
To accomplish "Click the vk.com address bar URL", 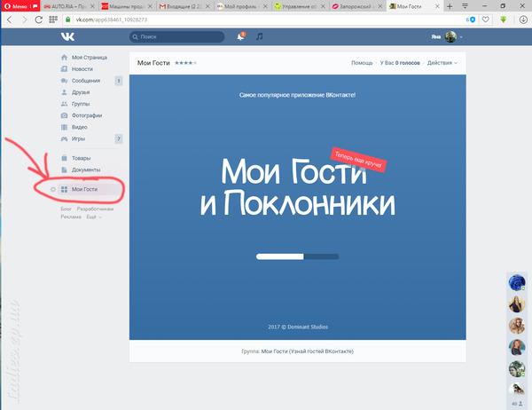I will (x=112, y=20).
